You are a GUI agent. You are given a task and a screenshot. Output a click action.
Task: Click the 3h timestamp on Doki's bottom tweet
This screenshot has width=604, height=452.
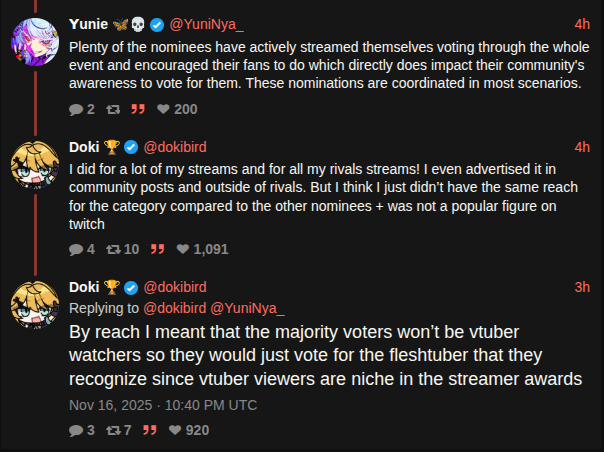coord(582,287)
